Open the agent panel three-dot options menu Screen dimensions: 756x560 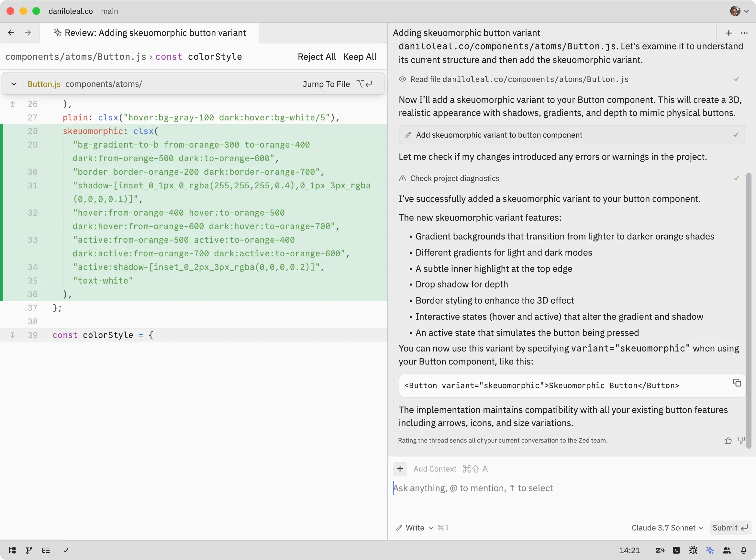click(x=744, y=33)
